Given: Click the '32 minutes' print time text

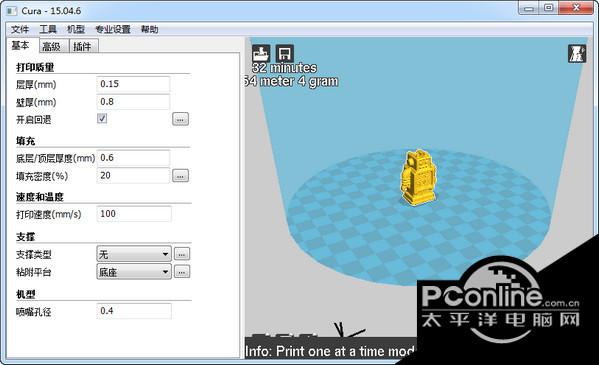Looking at the screenshot, I should point(285,68).
